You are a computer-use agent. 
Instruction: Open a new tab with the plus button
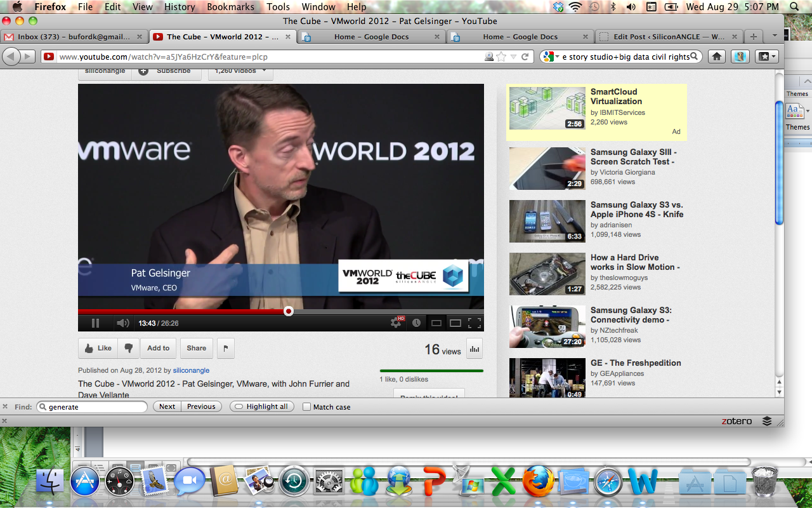tap(753, 37)
